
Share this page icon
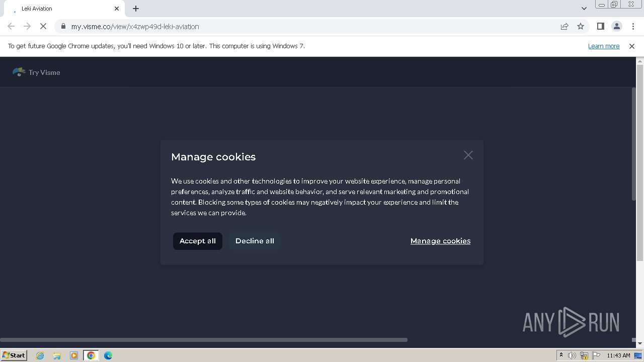pos(565,26)
